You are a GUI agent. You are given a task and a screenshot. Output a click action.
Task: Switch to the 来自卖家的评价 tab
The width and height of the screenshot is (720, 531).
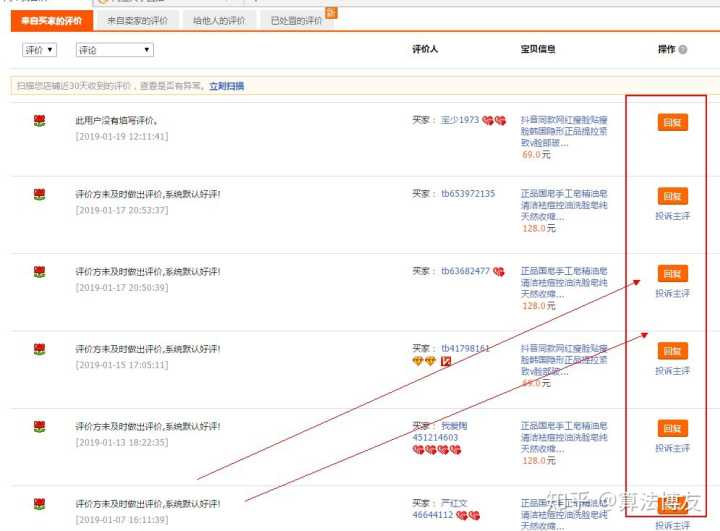point(138,20)
